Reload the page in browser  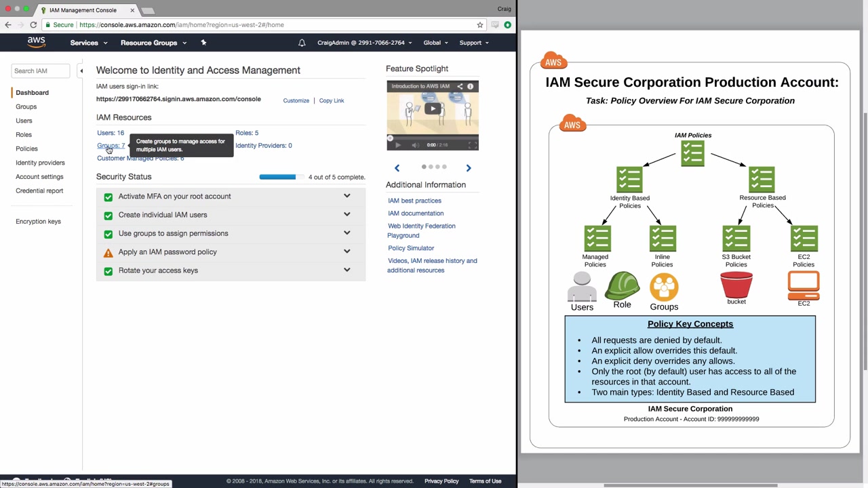coord(33,25)
